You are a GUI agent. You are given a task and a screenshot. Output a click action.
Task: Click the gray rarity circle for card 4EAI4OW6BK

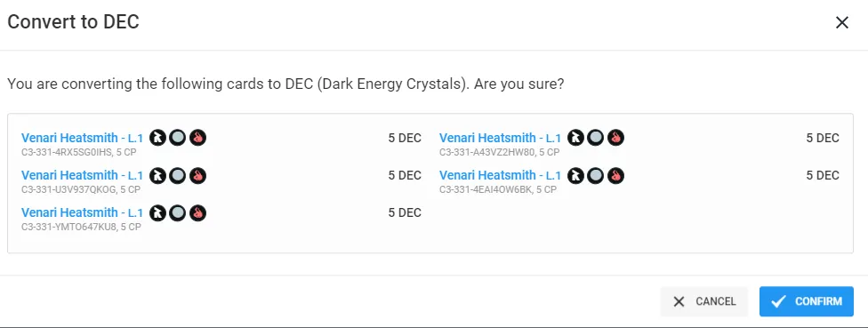[595, 175]
